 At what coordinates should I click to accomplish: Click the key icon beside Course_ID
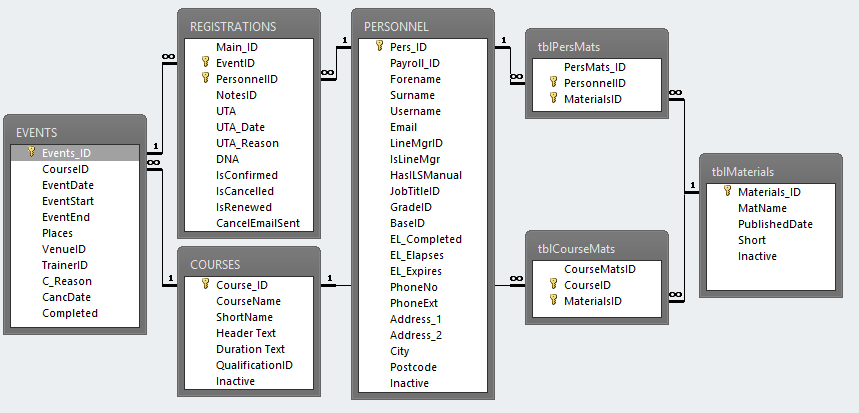tap(206, 285)
